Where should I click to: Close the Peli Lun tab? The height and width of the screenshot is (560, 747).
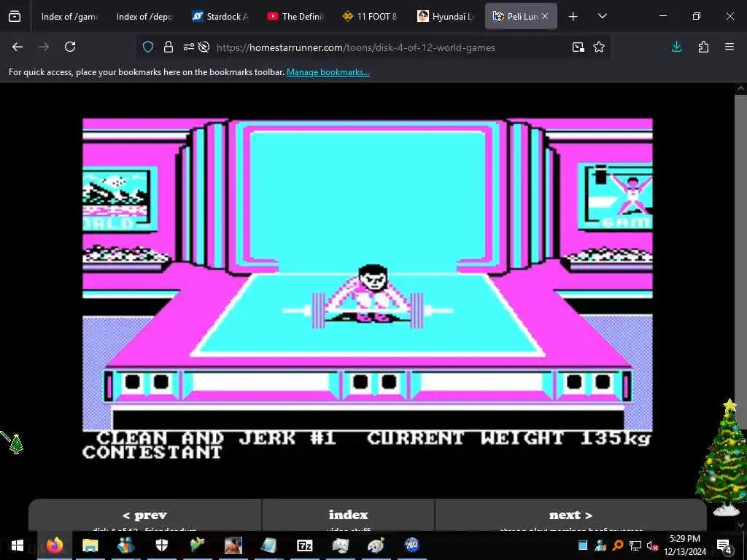[545, 16]
